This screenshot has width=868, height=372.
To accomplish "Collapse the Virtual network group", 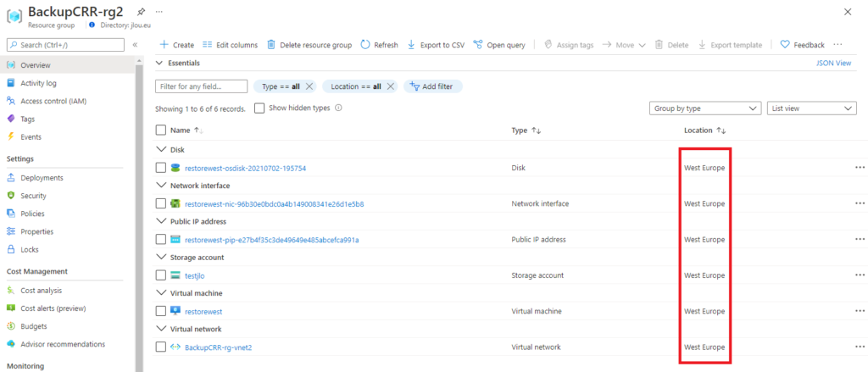I will pos(161,329).
